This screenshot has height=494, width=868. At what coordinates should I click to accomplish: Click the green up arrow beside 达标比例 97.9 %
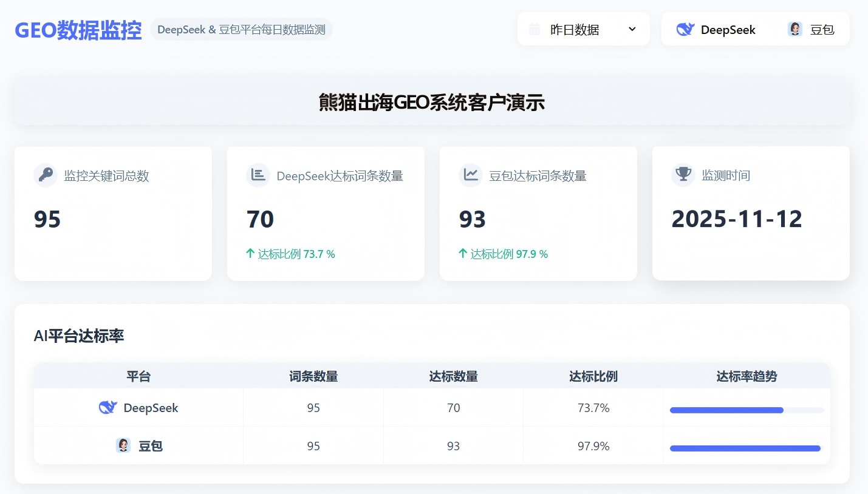[x=462, y=254]
